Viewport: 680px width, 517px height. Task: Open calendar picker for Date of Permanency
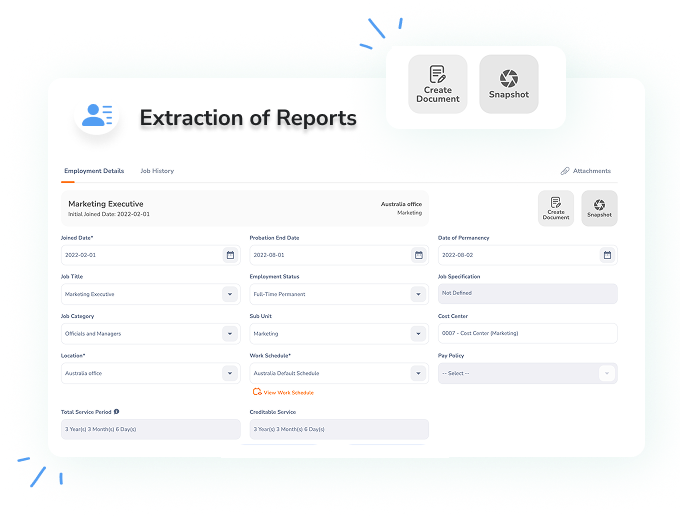coord(606,255)
